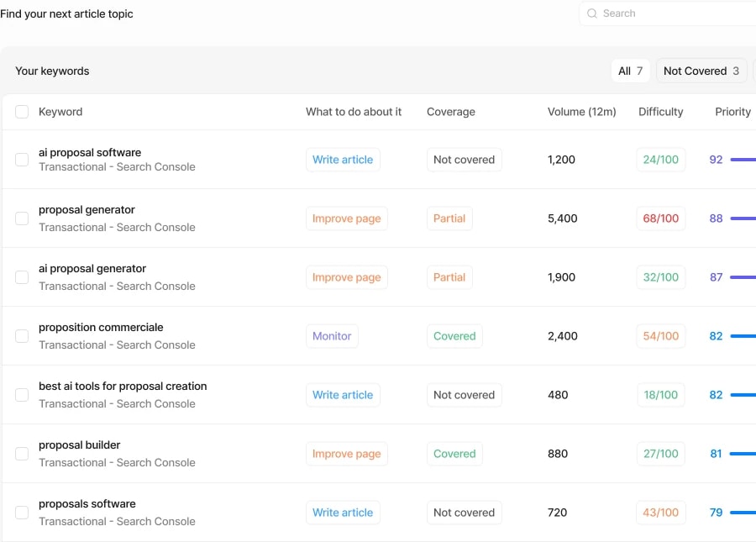Click the Partial badge for 'proposal generator'
The image size is (756, 542).
click(449, 218)
